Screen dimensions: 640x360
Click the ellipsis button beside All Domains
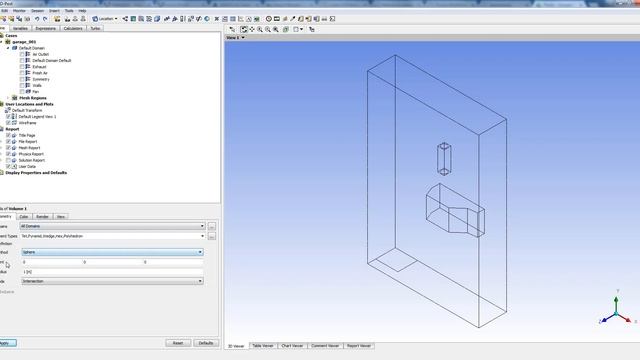coord(211,227)
